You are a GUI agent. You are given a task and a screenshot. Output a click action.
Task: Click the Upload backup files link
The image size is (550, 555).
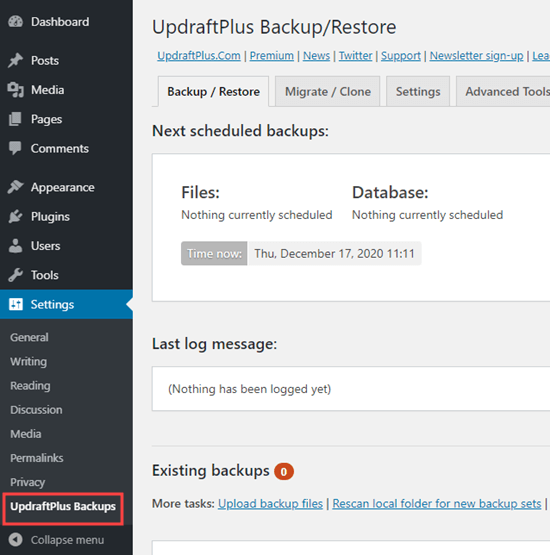click(270, 504)
